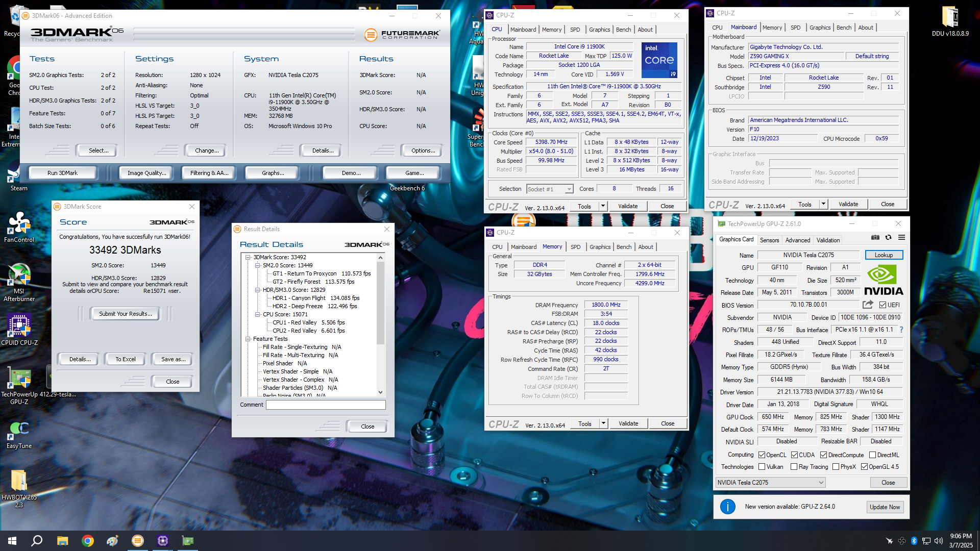
Task: Open FanControl desktop icon
Action: [19, 228]
